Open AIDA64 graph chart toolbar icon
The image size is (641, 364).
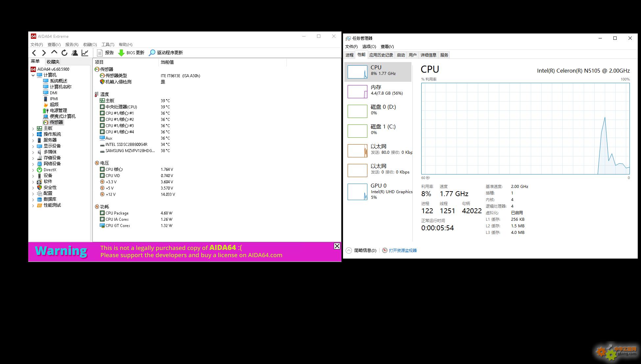pyautogui.click(x=85, y=53)
